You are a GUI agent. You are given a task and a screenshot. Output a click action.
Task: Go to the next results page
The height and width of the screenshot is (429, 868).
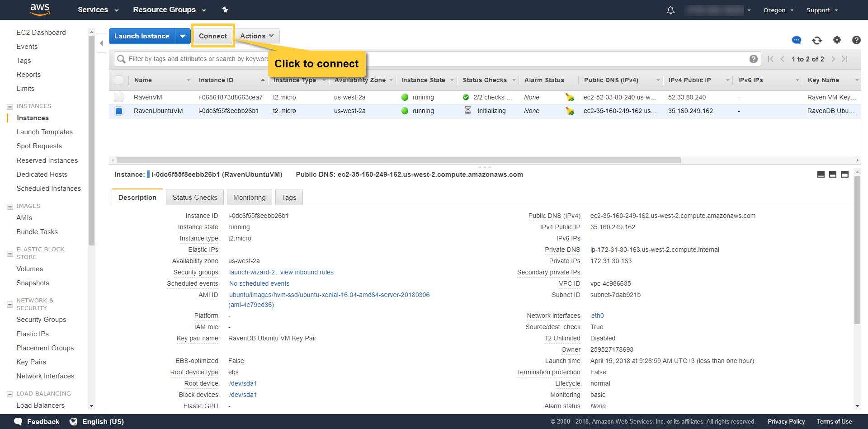pyautogui.click(x=833, y=59)
